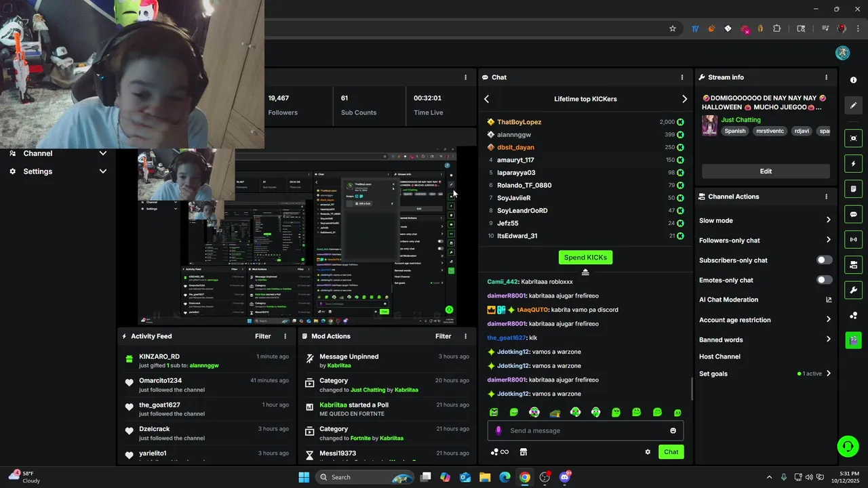Screen dimensions: 868x488
Task: Click the user profile avatar at top right
Action: point(843,53)
